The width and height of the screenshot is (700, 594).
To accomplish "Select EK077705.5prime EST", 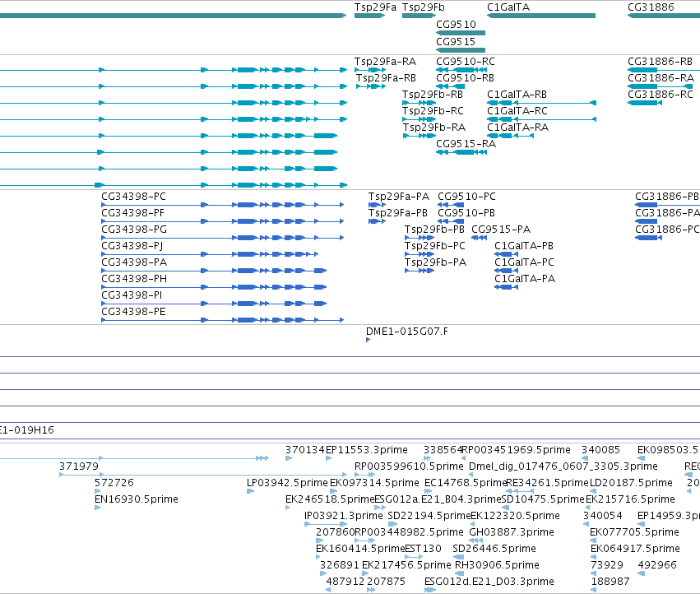I will coord(634,532).
